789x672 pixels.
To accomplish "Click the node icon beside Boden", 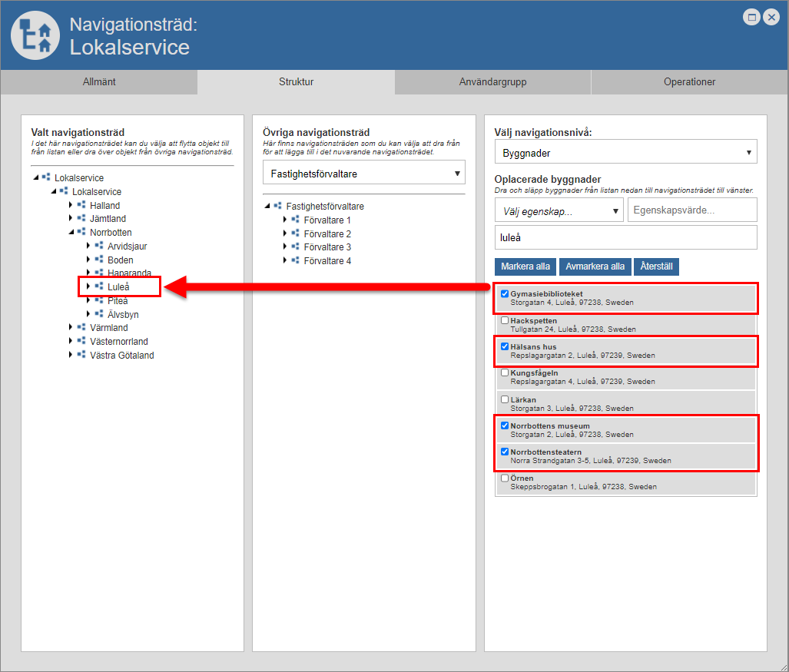I will [99, 260].
